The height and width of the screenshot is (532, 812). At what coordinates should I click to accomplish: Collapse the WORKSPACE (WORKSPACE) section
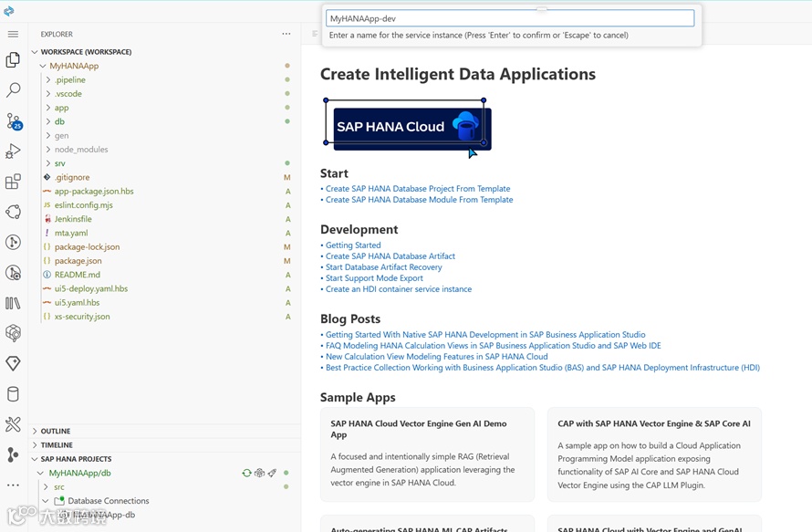[x=35, y=52]
